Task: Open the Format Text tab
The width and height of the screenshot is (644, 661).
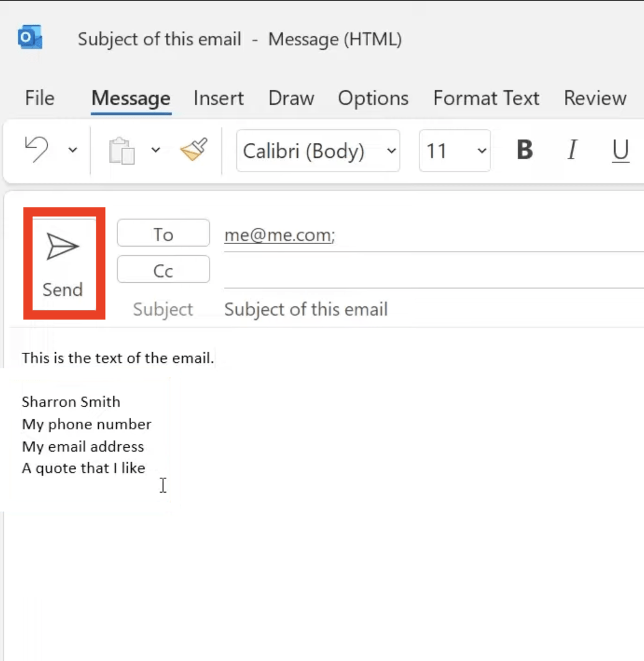Action: [486, 98]
